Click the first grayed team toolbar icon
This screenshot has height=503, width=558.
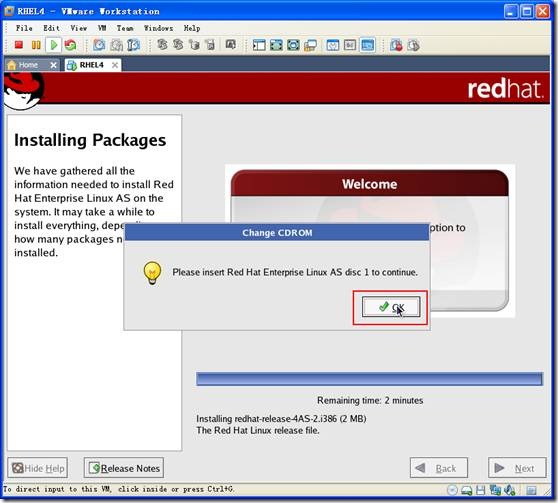(162, 45)
